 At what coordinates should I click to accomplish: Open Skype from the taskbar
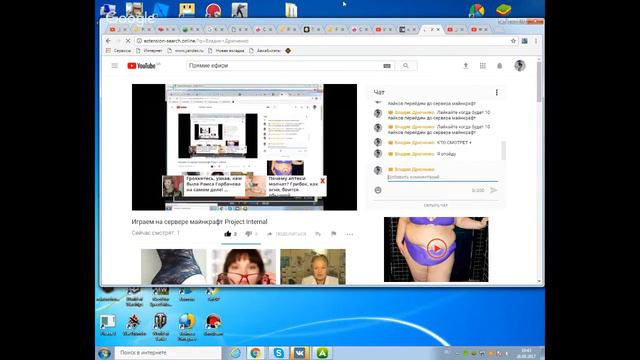pyautogui.click(x=278, y=353)
